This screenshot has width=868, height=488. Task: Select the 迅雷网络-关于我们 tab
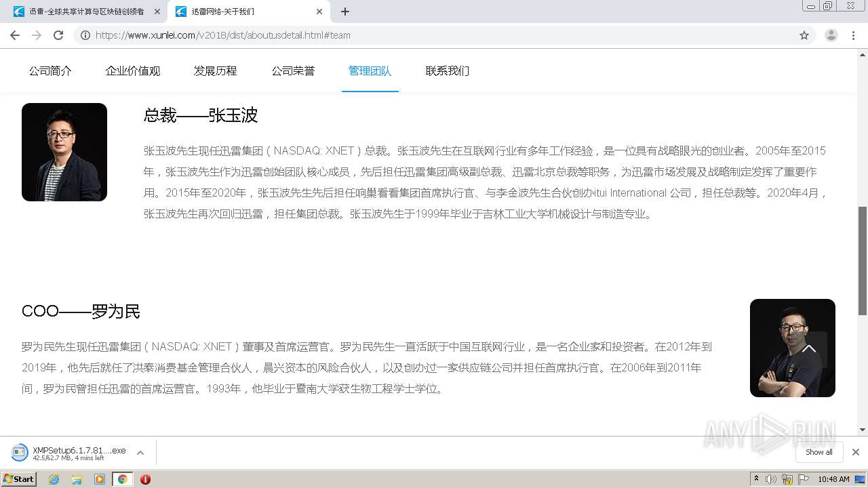(x=248, y=12)
